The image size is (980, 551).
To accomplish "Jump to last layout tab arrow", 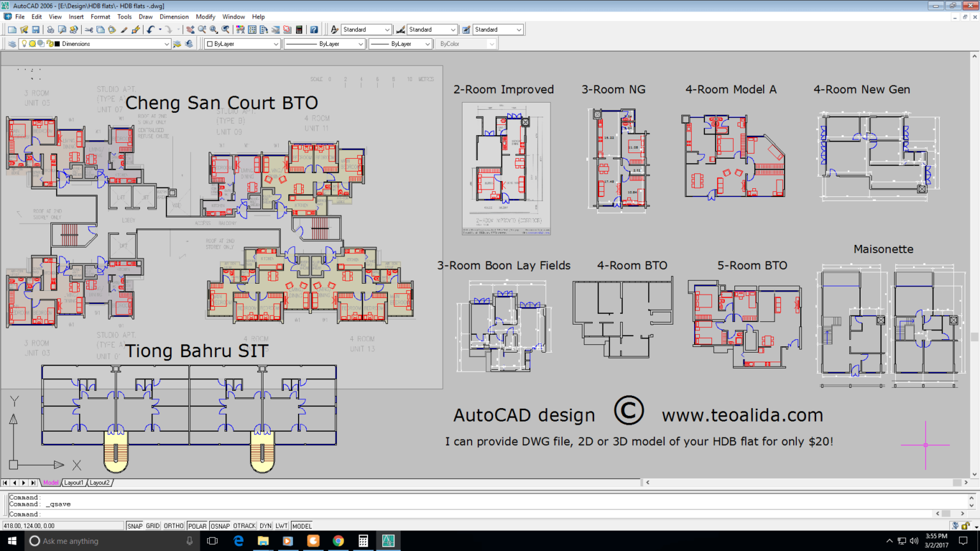I will pos(33,483).
